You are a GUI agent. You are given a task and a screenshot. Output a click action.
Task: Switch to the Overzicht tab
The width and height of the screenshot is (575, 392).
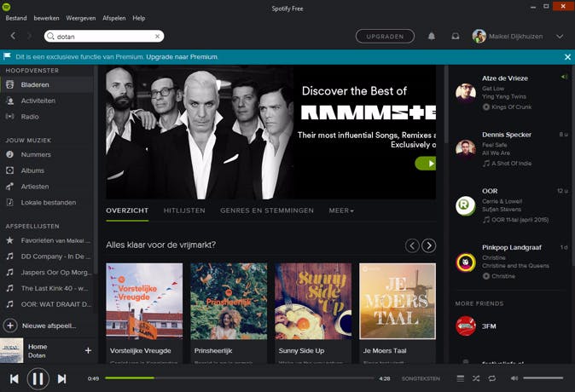pos(127,210)
